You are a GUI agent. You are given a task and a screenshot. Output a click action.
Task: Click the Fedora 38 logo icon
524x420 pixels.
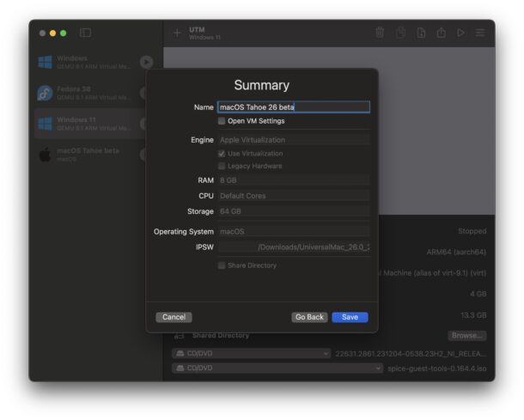[x=45, y=93]
